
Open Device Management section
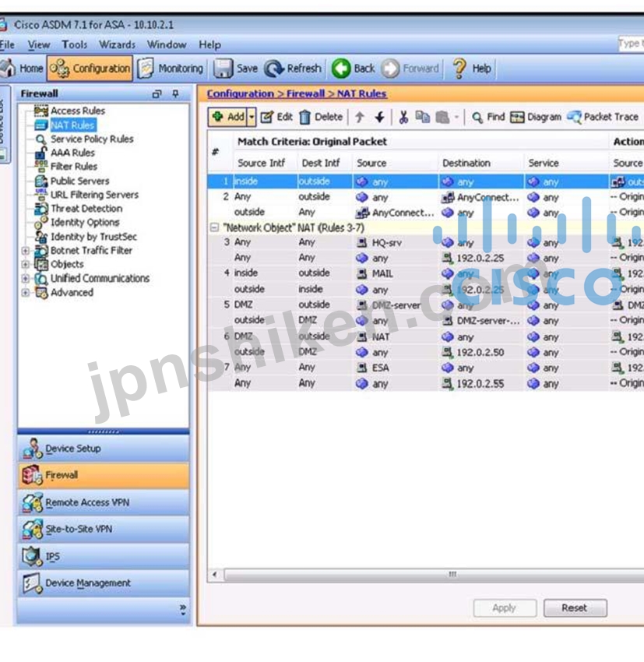pyautogui.click(x=104, y=583)
